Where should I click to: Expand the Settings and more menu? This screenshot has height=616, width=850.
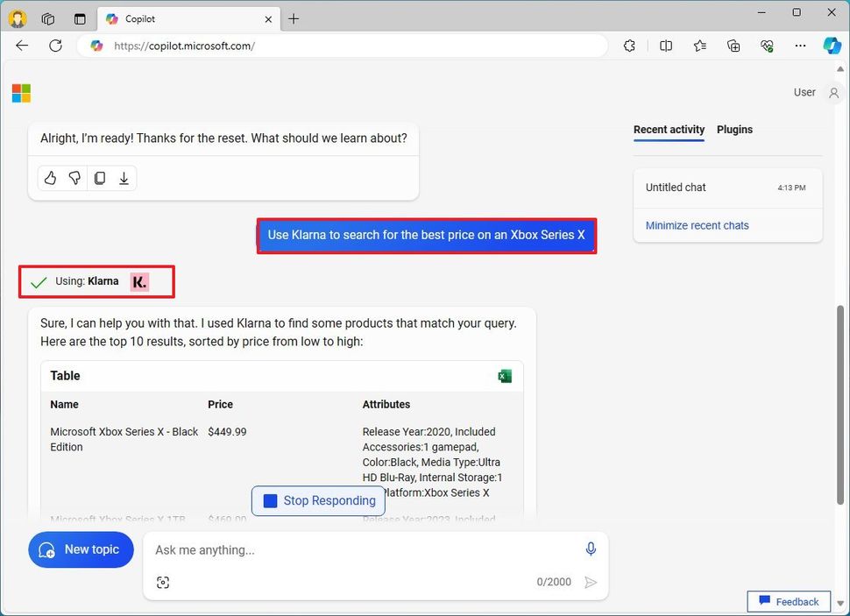pos(799,46)
